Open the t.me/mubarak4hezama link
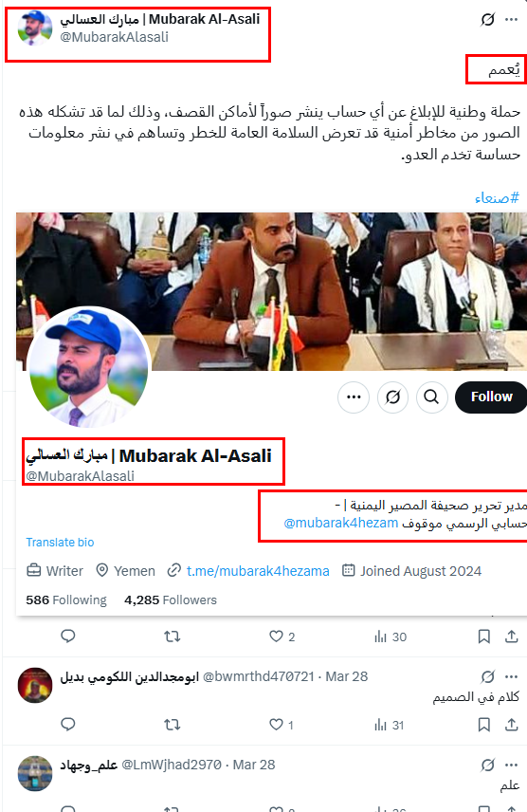This screenshot has height=812, width=527. (258, 571)
